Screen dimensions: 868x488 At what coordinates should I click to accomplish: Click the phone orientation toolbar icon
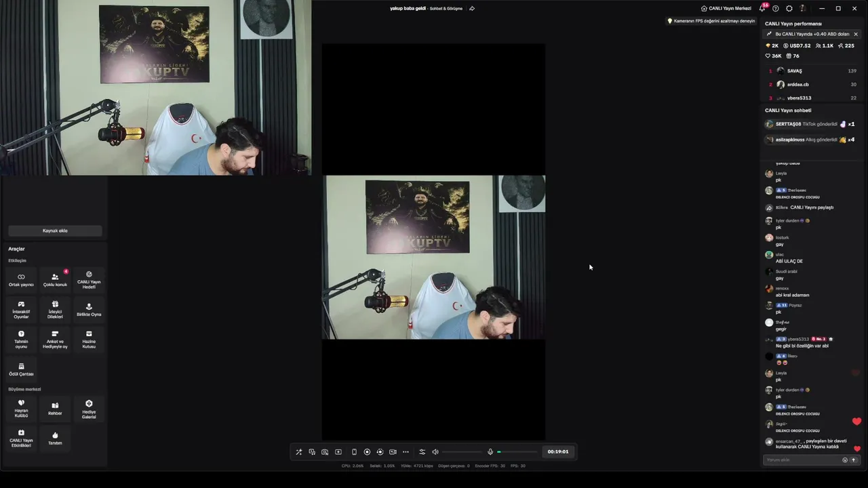pyautogui.click(x=354, y=452)
